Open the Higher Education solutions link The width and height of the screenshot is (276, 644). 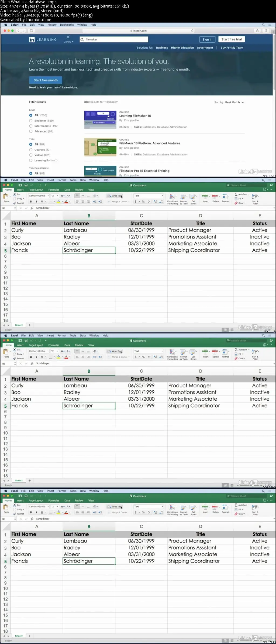(182, 48)
